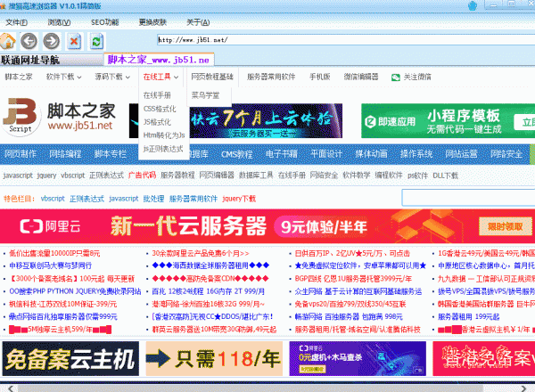535x392 pixels.
Task: Select Html转化为Js from the dropdown list
Action: (x=164, y=135)
